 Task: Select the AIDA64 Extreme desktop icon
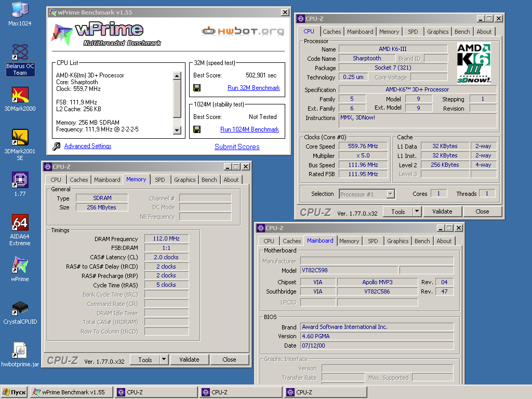(x=20, y=230)
